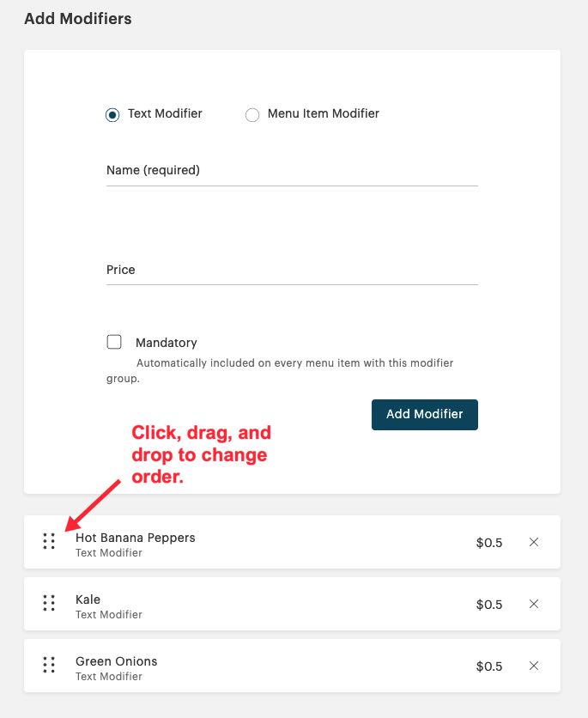Remove the Hot Banana Peppers modifier
This screenshot has height=718, width=588.
(x=534, y=542)
